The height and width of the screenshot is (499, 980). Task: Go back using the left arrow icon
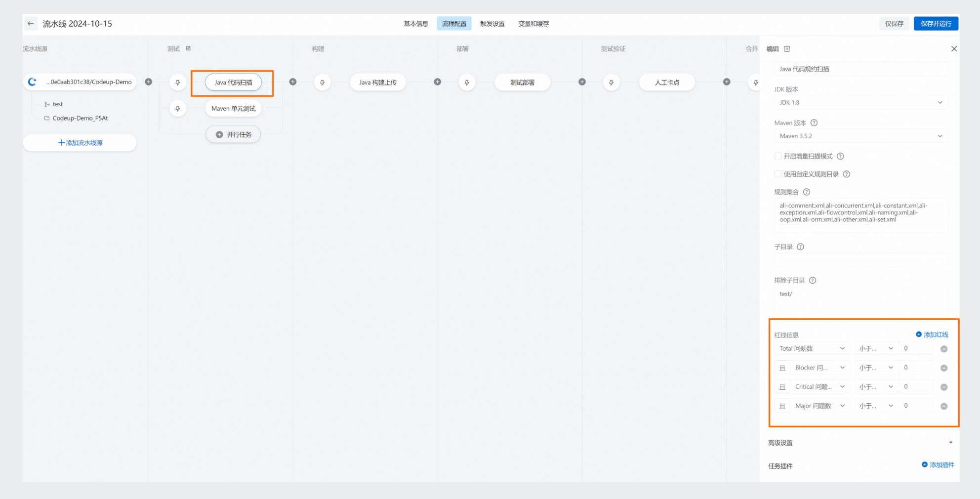pos(31,23)
